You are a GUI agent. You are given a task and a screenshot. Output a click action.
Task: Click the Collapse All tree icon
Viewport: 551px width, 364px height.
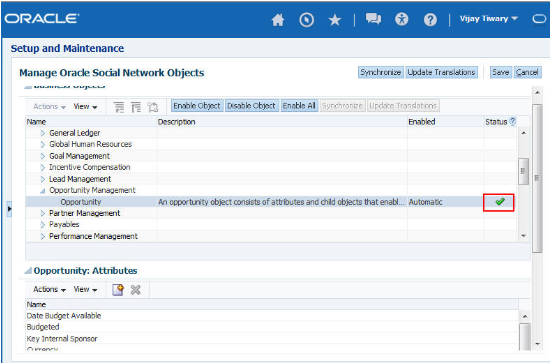(x=136, y=107)
